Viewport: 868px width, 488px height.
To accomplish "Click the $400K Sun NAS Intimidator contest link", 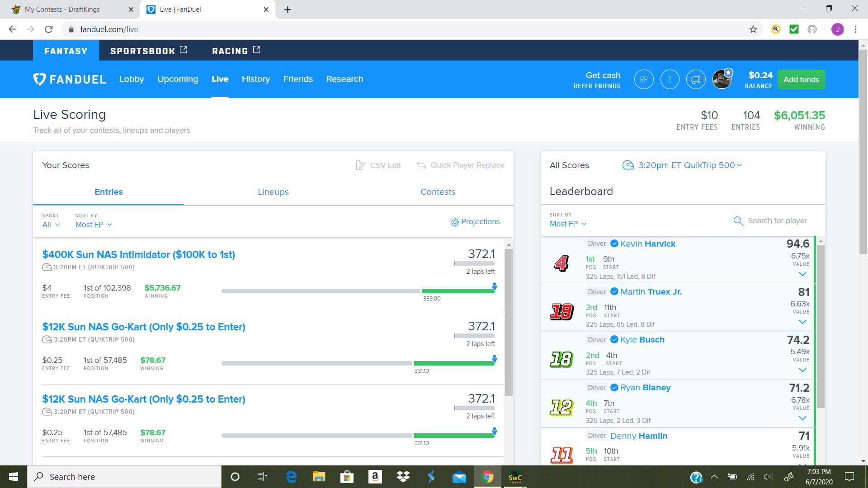I will [138, 254].
